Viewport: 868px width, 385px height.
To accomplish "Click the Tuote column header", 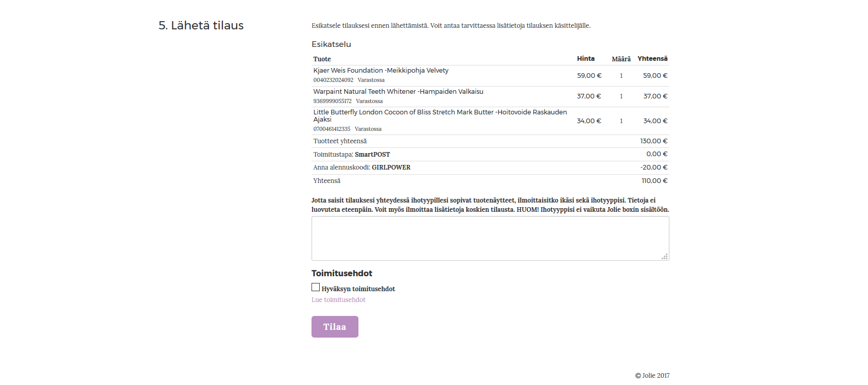I will [322, 59].
